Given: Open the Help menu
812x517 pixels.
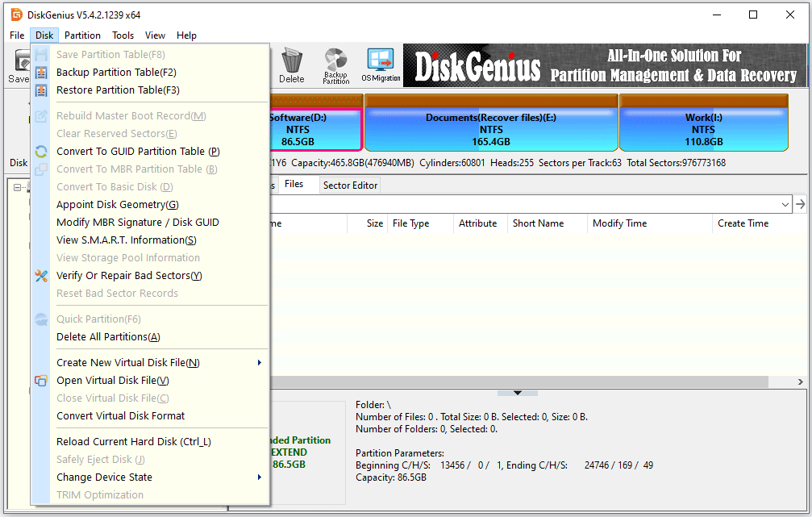Looking at the screenshot, I should tap(186, 35).
